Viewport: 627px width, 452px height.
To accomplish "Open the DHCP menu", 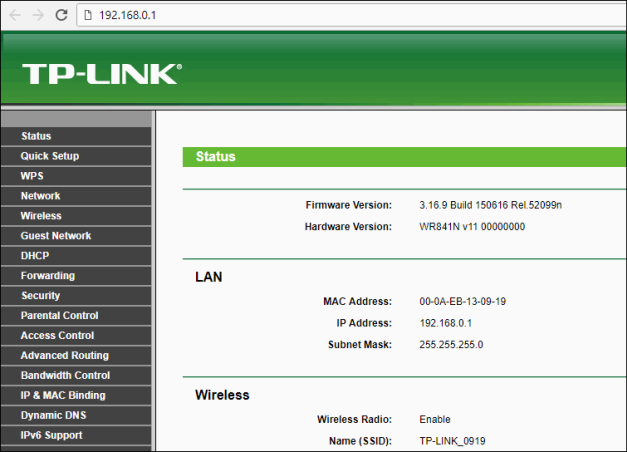I will pos(76,256).
